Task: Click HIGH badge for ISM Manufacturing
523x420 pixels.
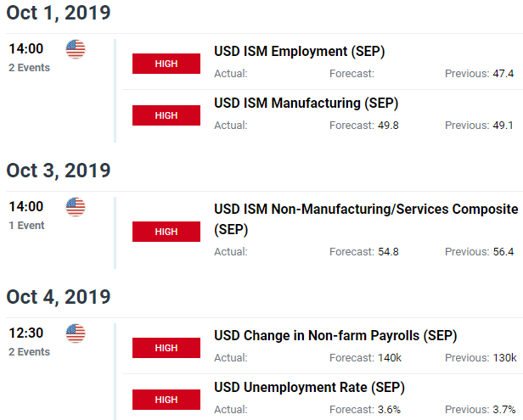Action: click(166, 115)
